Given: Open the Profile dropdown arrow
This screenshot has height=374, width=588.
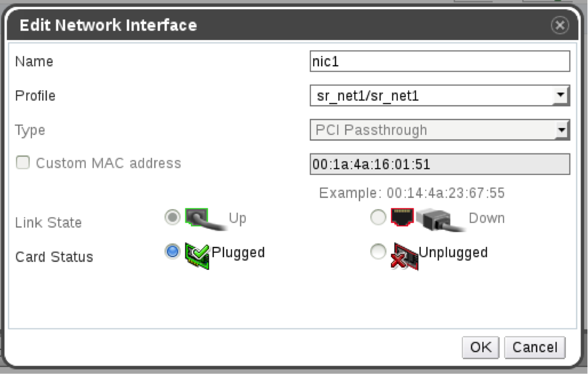Looking at the screenshot, I should click(x=560, y=96).
